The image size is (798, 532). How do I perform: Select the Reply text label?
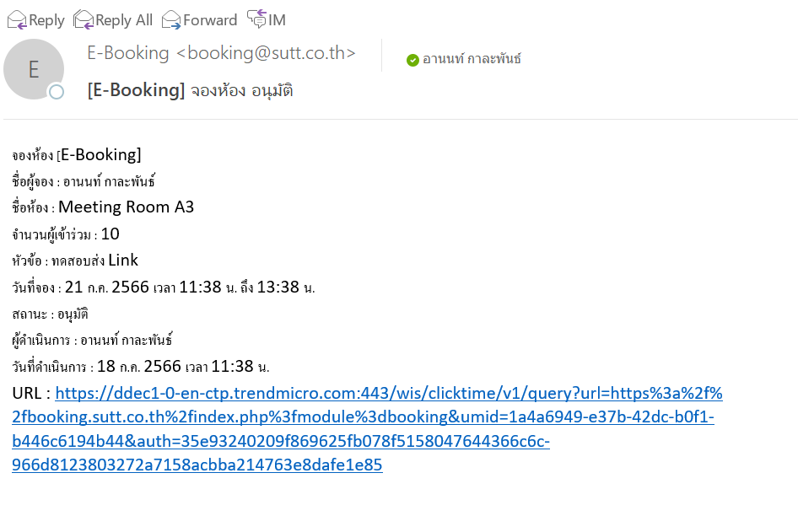[x=46, y=20]
